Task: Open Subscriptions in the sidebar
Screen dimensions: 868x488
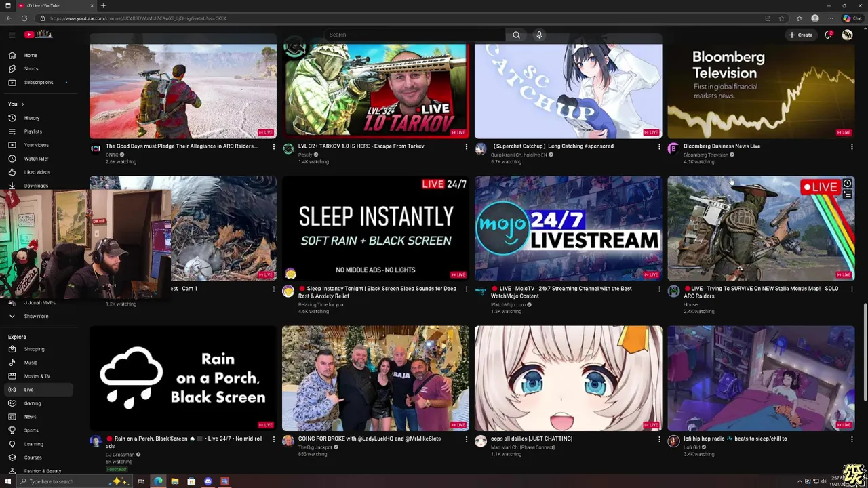Action: pyautogui.click(x=38, y=82)
